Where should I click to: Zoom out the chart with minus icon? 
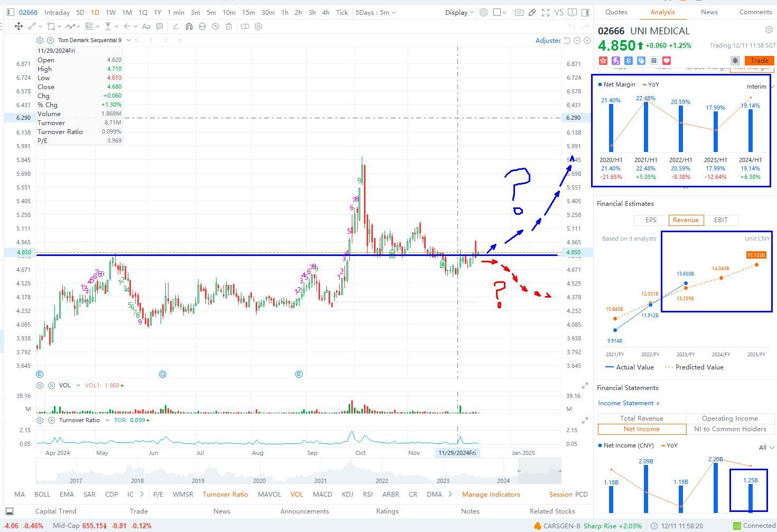click(x=577, y=41)
